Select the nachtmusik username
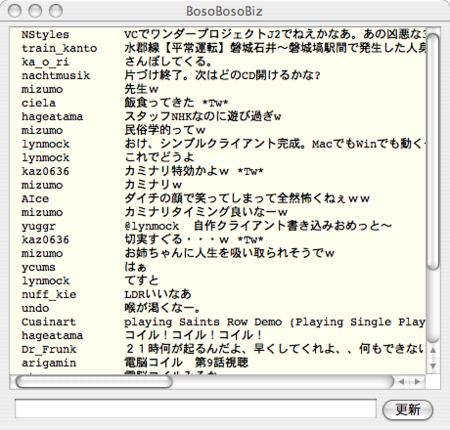This screenshot has width=450, height=430. tap(56, 76)
